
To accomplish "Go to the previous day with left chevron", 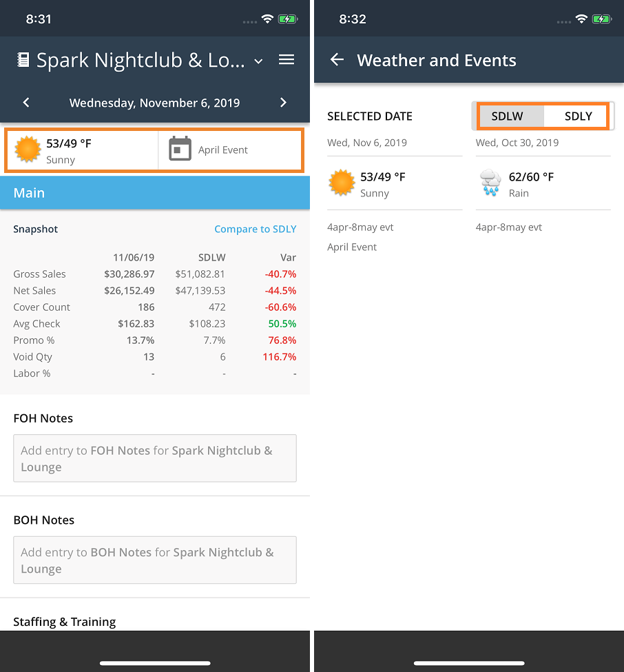I will [26, 103].
